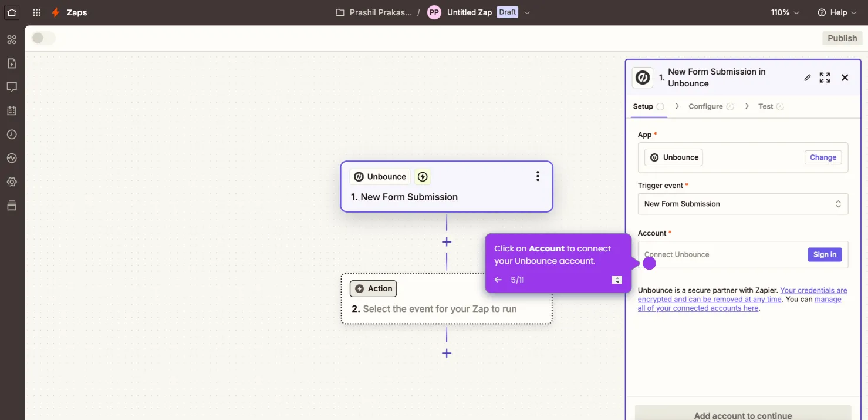
Task: Click the Unbounce app chip in the App field
Action: click(674, 157)
